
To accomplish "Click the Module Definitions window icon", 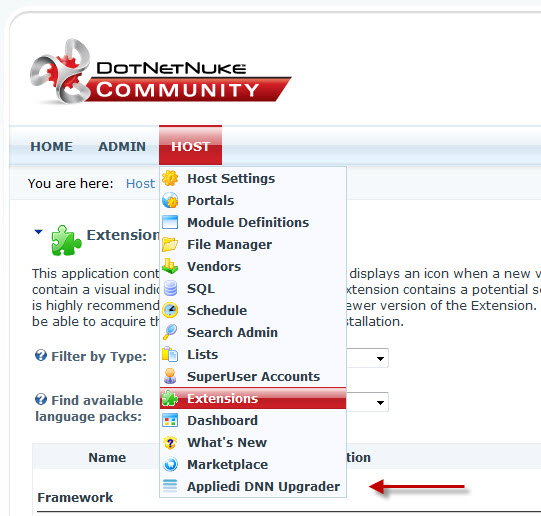I will [x=170, y=222].
